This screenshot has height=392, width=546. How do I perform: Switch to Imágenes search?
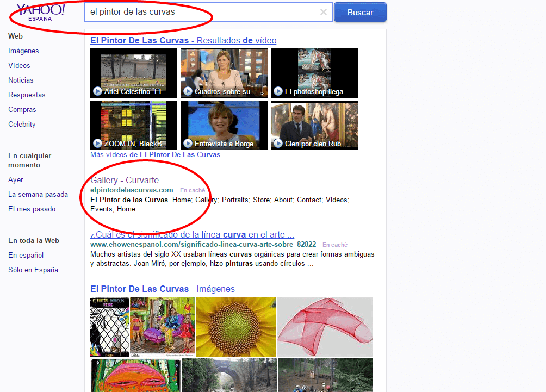pyautogui.click(x=23, y=51)
